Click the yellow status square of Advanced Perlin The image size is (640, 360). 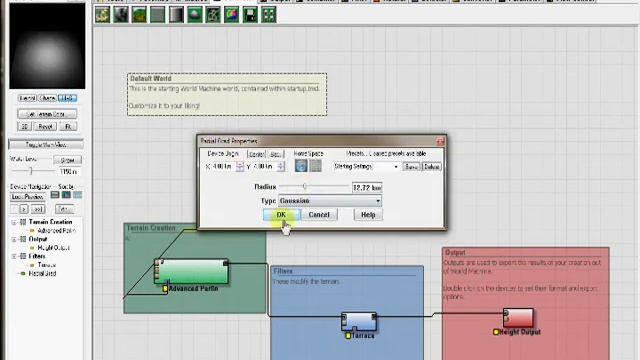point(165,289)
